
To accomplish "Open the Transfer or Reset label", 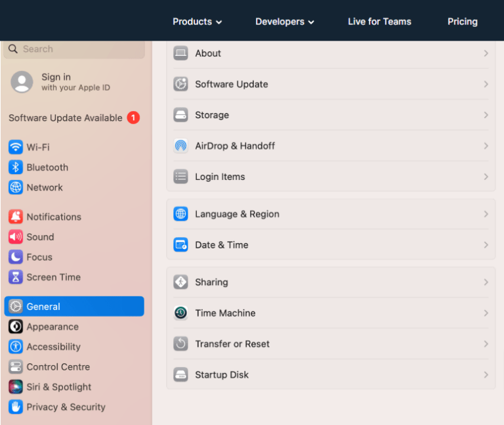I will (232, 344).
